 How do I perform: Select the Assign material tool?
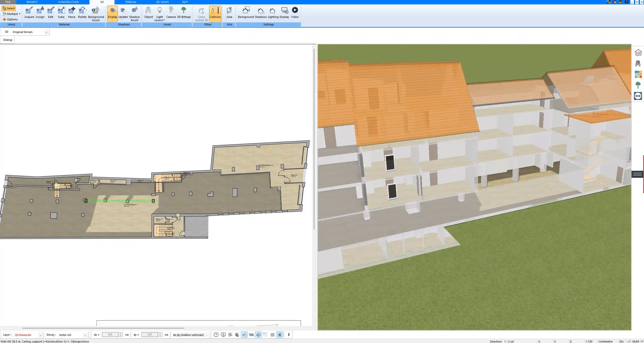click(40, 13)
